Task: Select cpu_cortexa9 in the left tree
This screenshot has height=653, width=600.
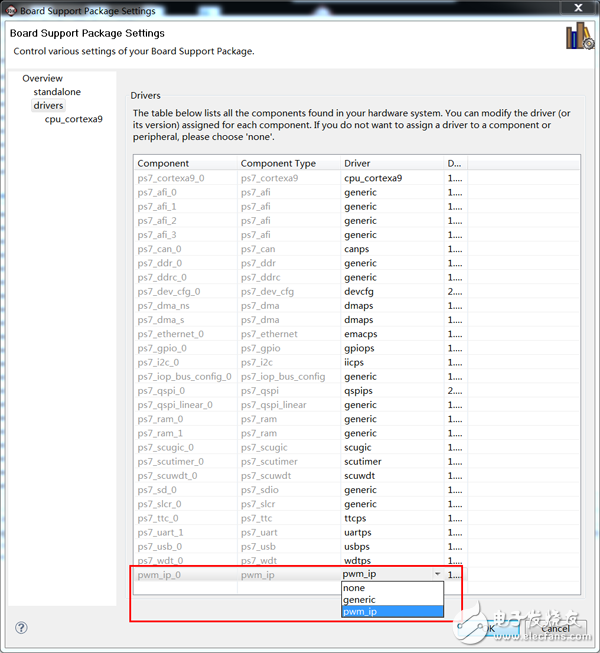Action: tap(73, 119)
